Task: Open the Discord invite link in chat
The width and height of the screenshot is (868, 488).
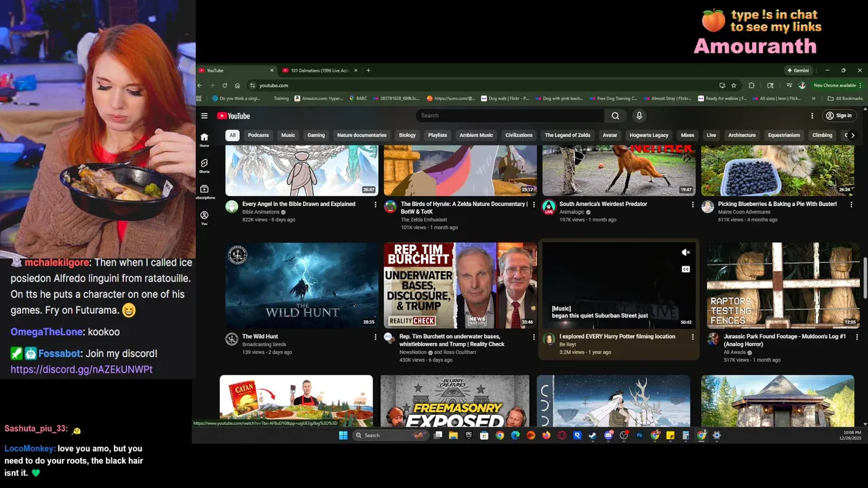Action: click(x=81, y=369)
